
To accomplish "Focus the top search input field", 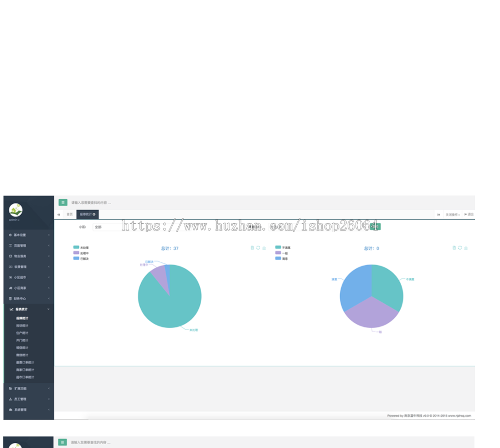I will tap(91, 202).
